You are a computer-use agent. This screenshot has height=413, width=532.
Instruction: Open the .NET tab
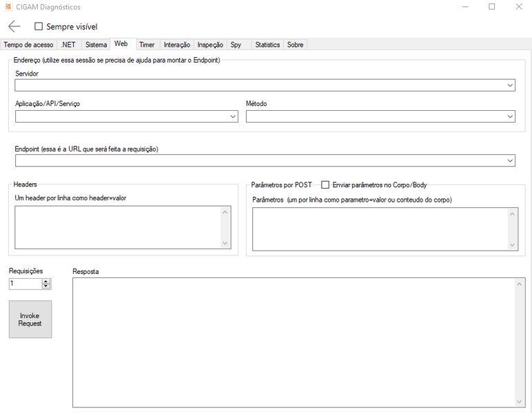[68, 45]
